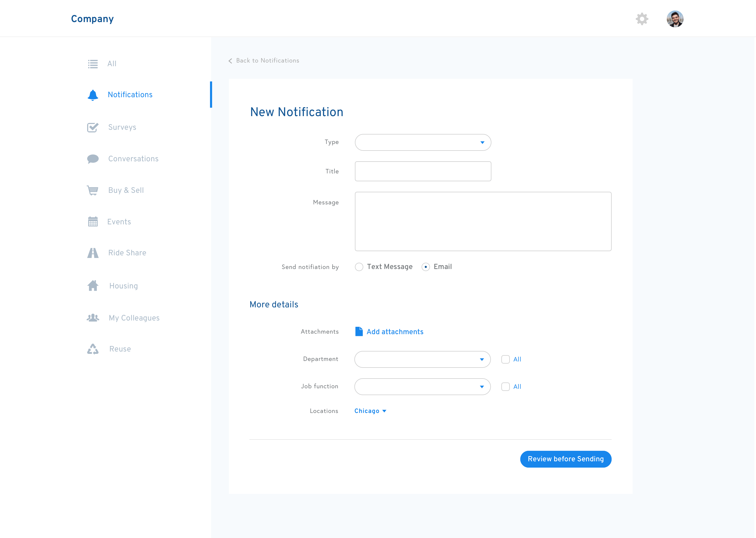Check the All box for Department
The image size is (756, 538).
coord(505,359)
